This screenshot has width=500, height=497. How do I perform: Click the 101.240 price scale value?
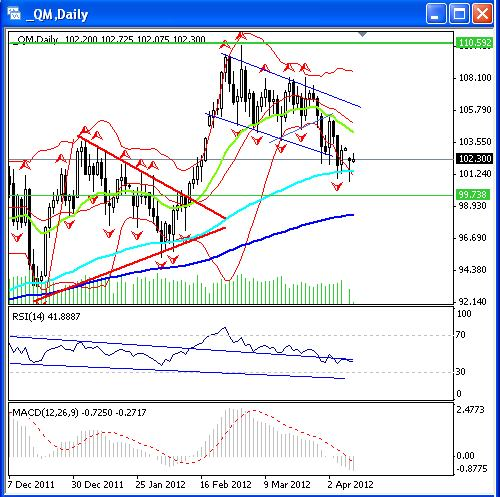pos(475,174)
